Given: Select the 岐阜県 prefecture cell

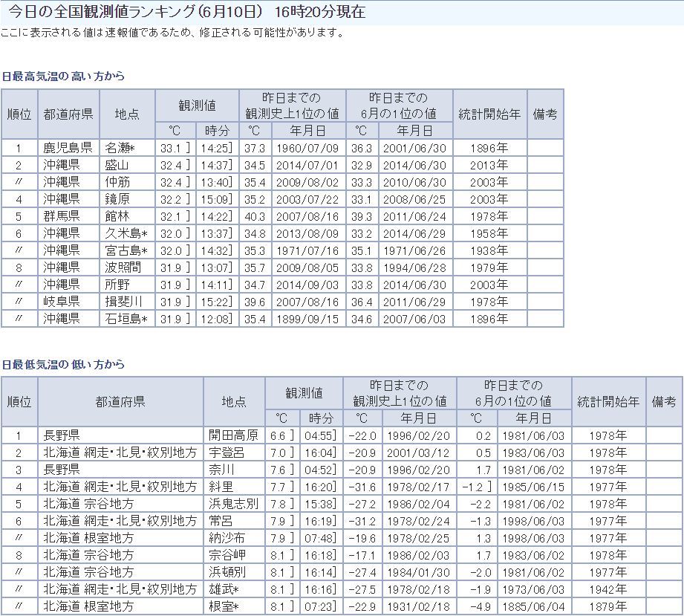Looking at the screenshot, I should 61,302.
